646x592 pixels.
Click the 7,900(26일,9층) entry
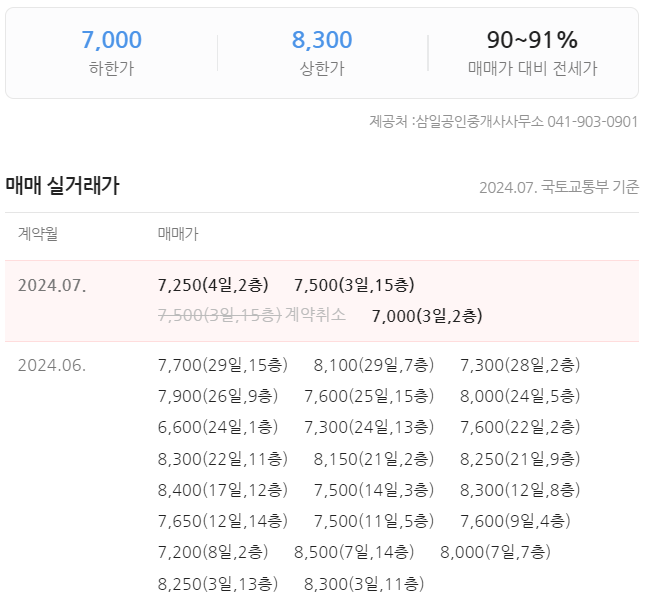point(218,396)
